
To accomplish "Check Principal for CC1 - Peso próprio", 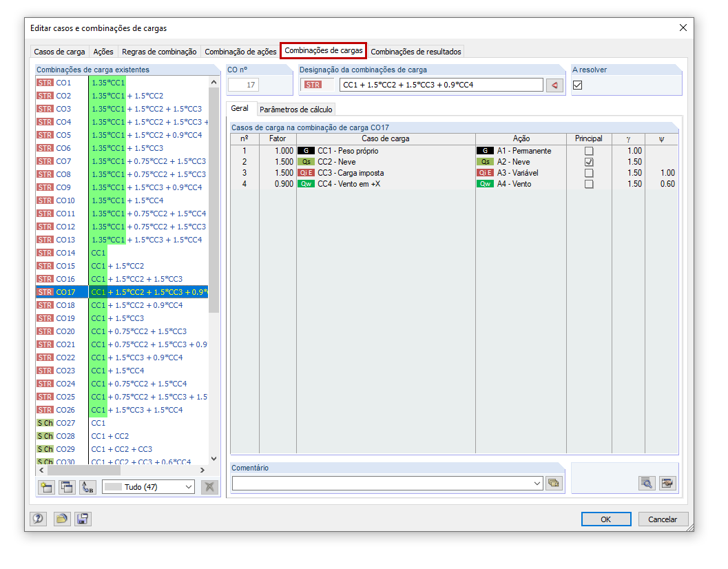I will (589, 151).
